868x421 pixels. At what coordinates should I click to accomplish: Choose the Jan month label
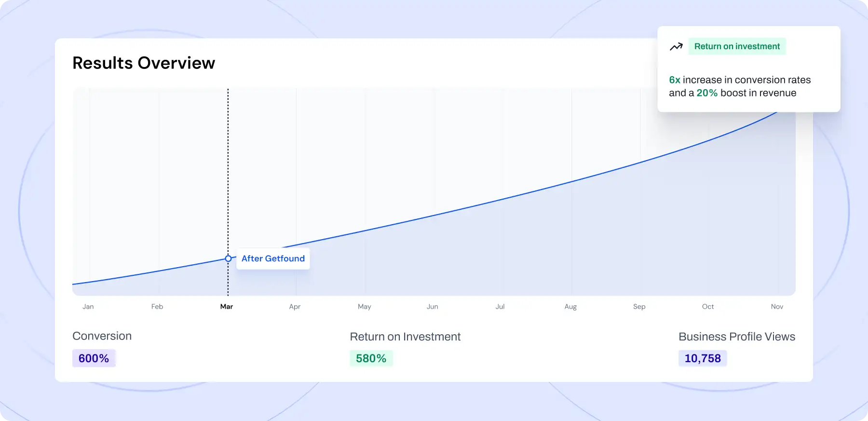pos(88,307)
